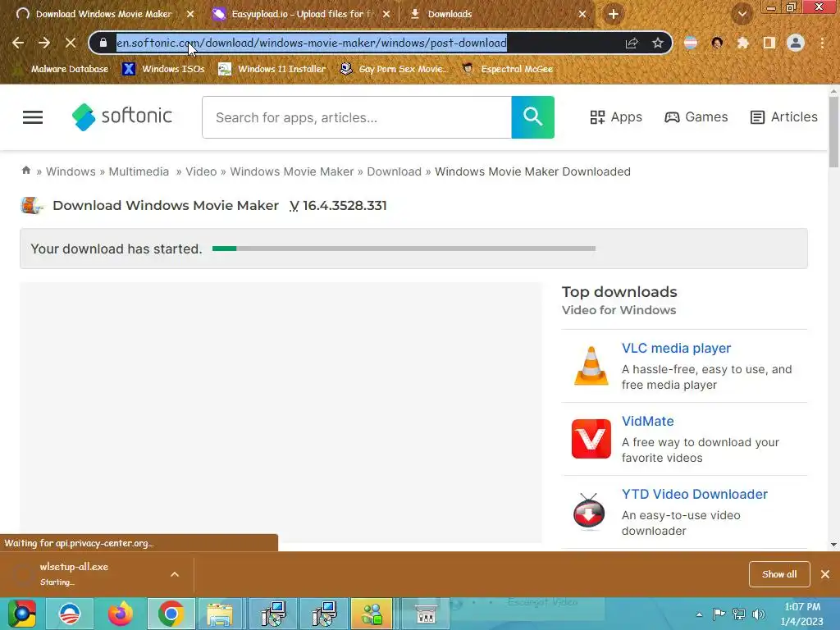This screenshot has width=840, height=630.
Task: Go to Video breadcrumb link
Action: [201, 171]
